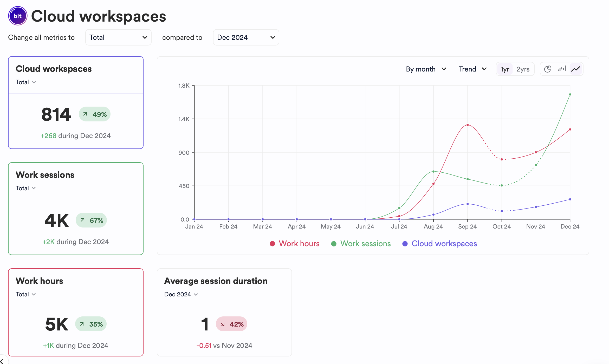Select the Work hours metric card
Image resolution: width=609 pixels, height=364 pixels.
76,312
